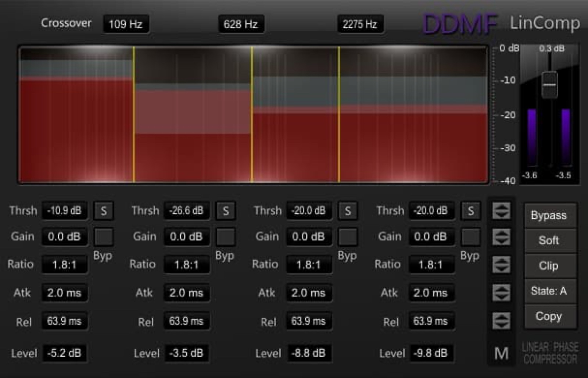Click band 2 Level readout -3.5 dB
The image size is (588, 378).
(186, 353)
